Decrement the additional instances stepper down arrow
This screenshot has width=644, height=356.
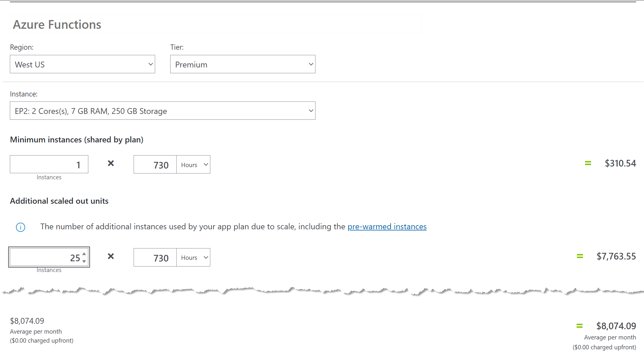tap(84, 261)
